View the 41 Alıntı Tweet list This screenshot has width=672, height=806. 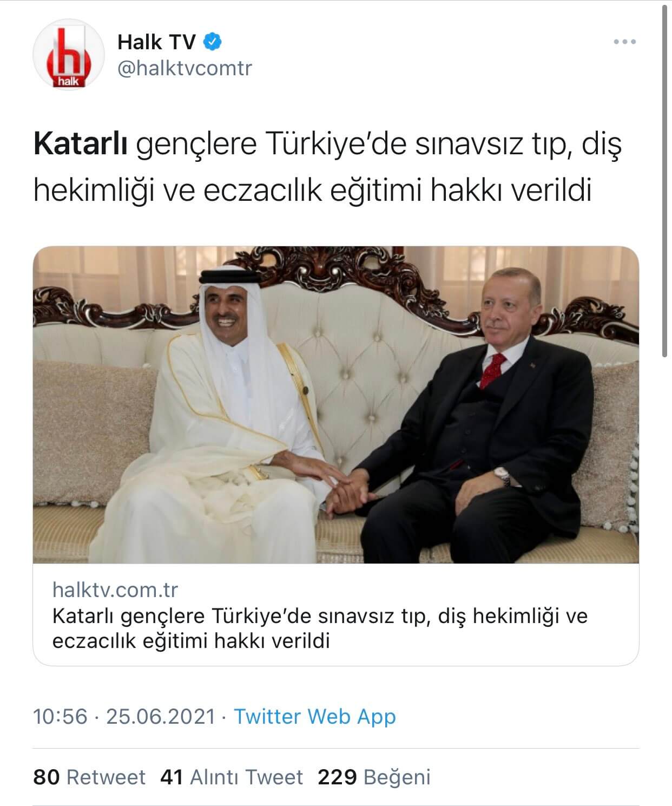coord(232,777)
